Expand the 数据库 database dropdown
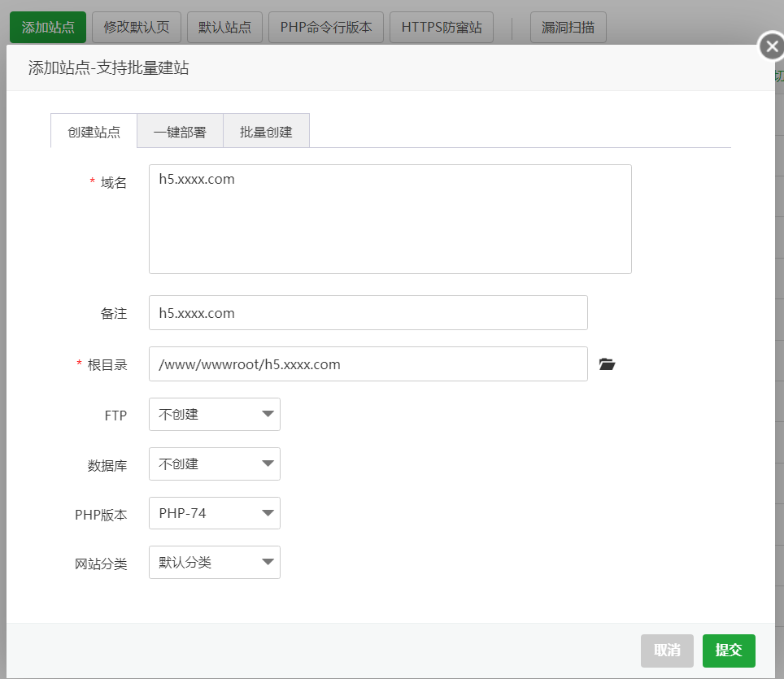 click(x=215, y=464)
